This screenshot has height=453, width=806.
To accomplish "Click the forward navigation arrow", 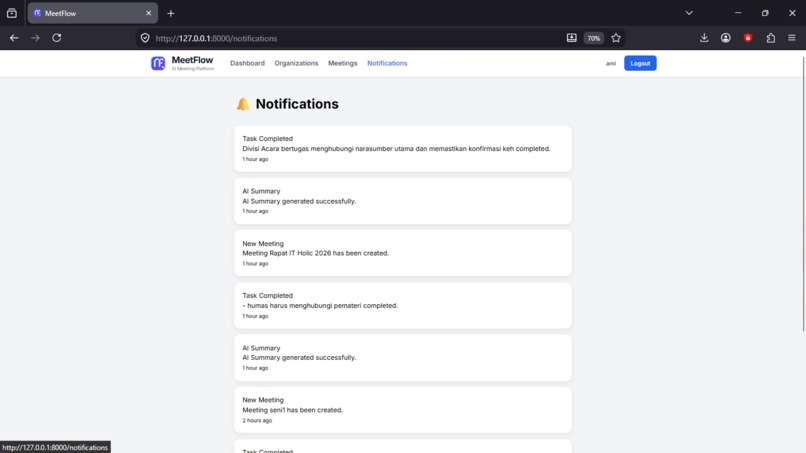I will [35, 38].
